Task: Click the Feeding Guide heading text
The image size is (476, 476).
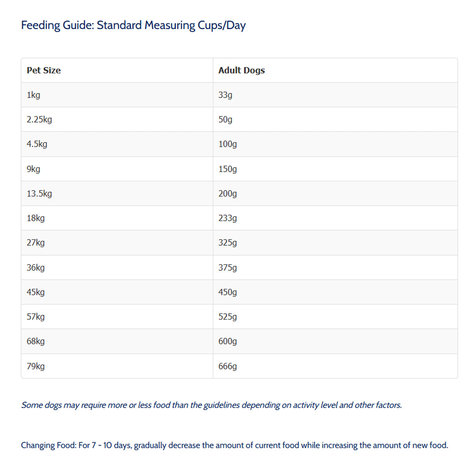Action: click(x=133, y=25)
